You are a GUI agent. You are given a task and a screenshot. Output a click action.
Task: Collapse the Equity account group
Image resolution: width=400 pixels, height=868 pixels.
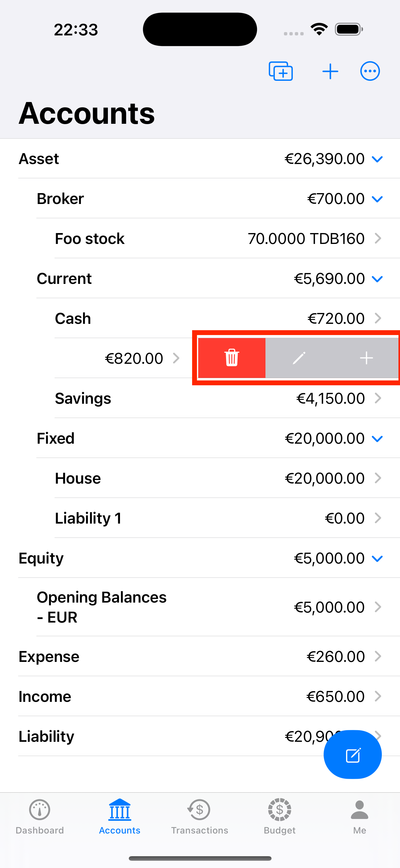tap(377, 559)
